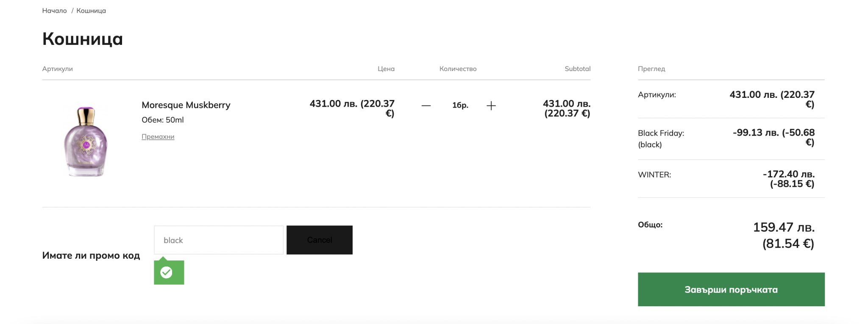Click the Subtotal column header

pyautogui.click(x=577, y=69)
